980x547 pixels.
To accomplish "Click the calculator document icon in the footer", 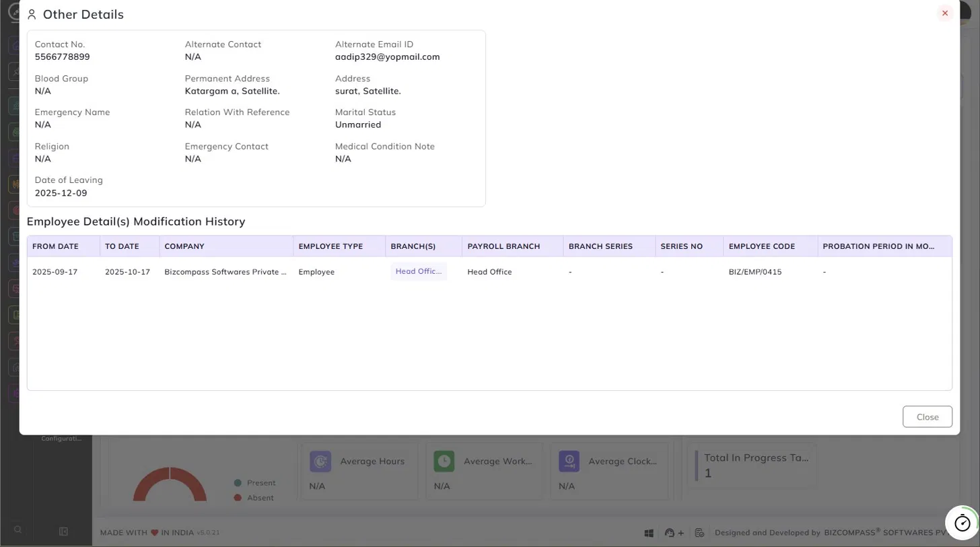I will [699, 533].
